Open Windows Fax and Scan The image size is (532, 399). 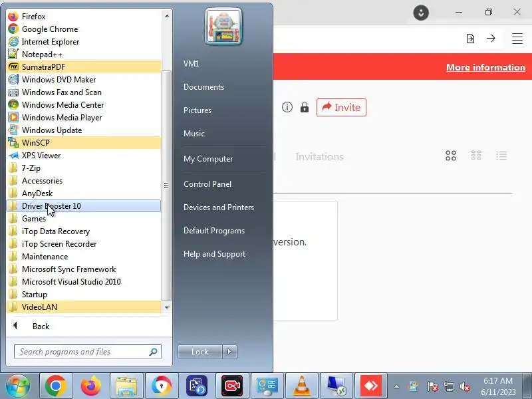84,92
